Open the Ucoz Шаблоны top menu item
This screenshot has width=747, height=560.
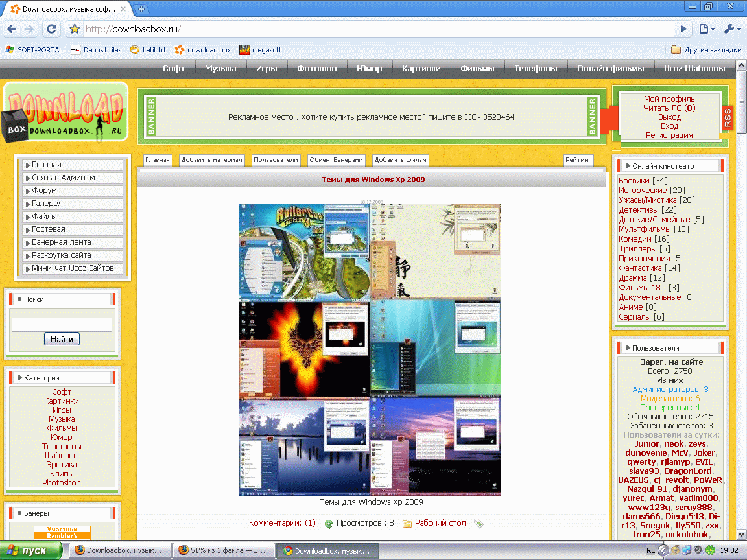point(694,69)
